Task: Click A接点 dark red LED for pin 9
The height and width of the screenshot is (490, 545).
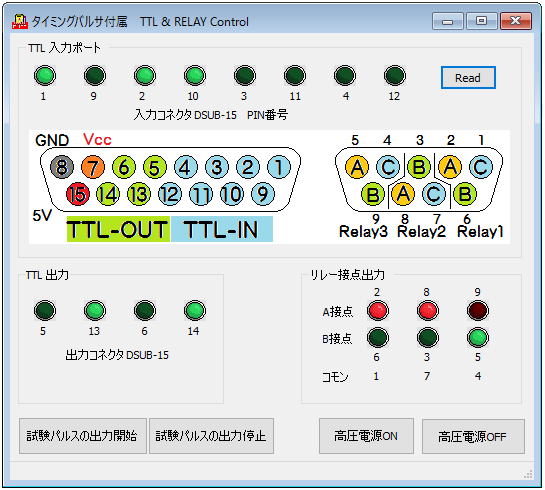Action: 478,310
